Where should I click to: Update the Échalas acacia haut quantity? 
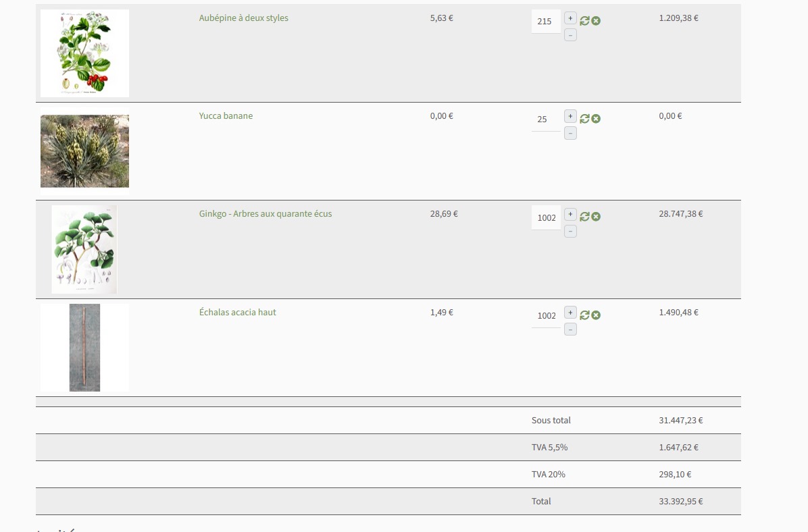click(584, 315)
